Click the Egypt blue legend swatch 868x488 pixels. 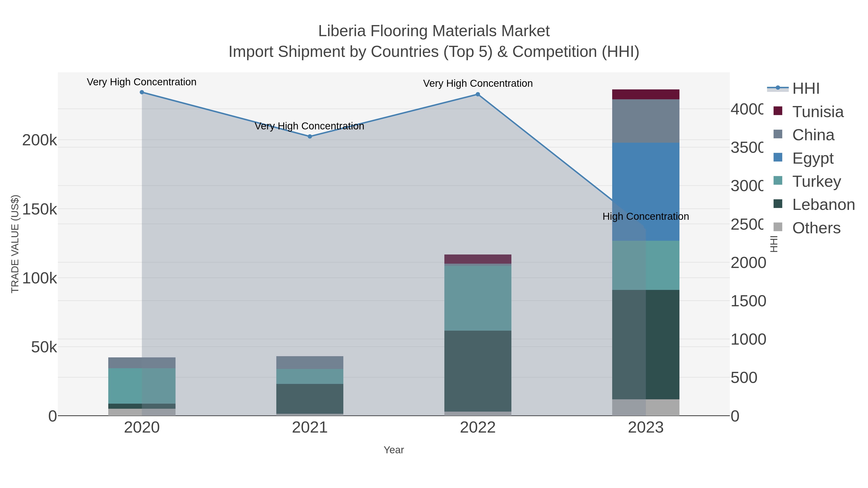click(778, 157)
